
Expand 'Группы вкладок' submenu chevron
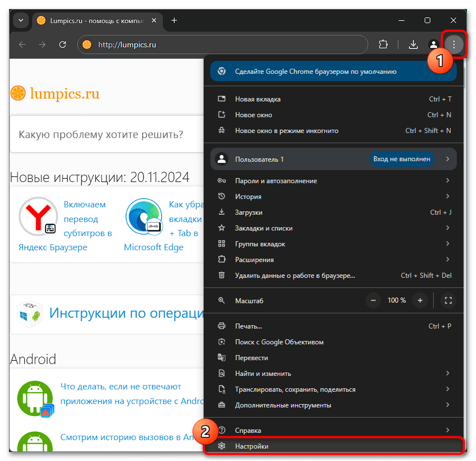(x=447, y=243)
